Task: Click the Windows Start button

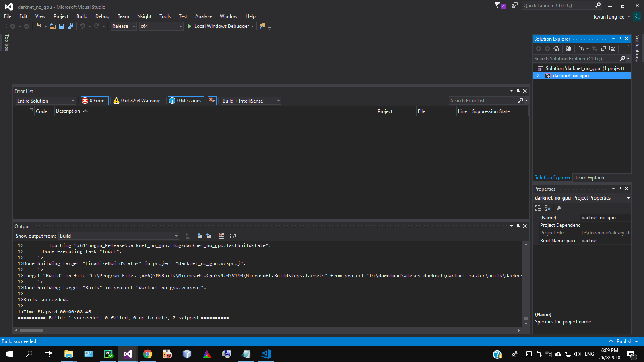Action: [x=10, y=354]
